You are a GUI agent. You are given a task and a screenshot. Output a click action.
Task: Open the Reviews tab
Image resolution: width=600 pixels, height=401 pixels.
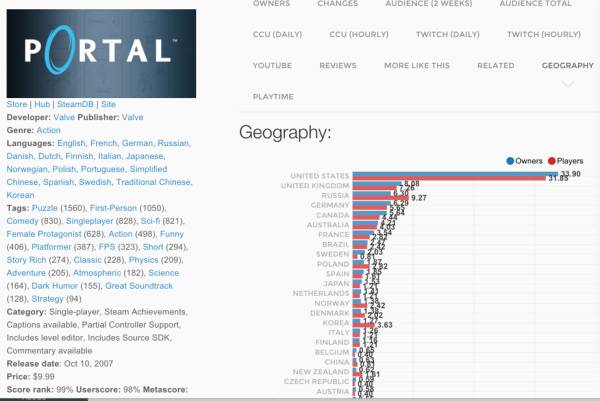click(x=337, y=65)
